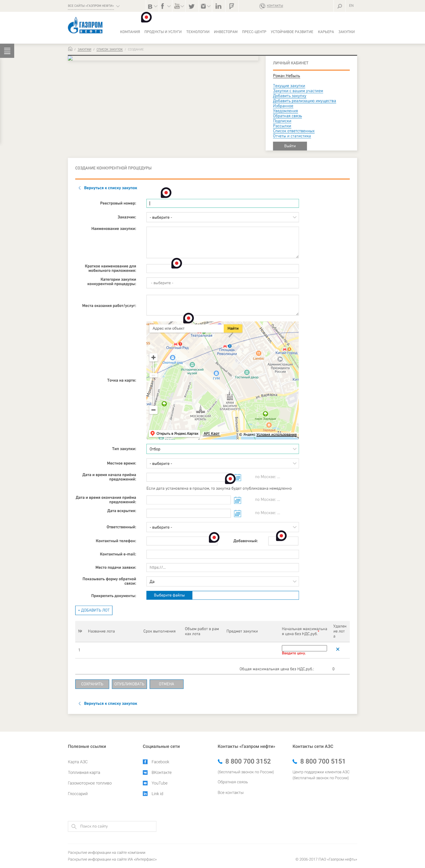This screenshot has width=425, height=868.
Task: Click the LinkedIn icon in top bar
Action: (x=218, y=6)
